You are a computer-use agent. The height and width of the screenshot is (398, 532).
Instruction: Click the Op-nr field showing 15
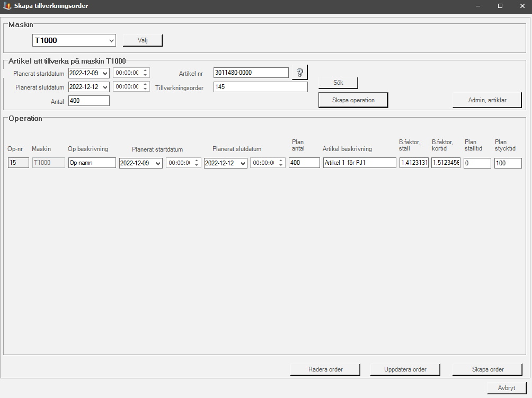click(x=19, y=163)
